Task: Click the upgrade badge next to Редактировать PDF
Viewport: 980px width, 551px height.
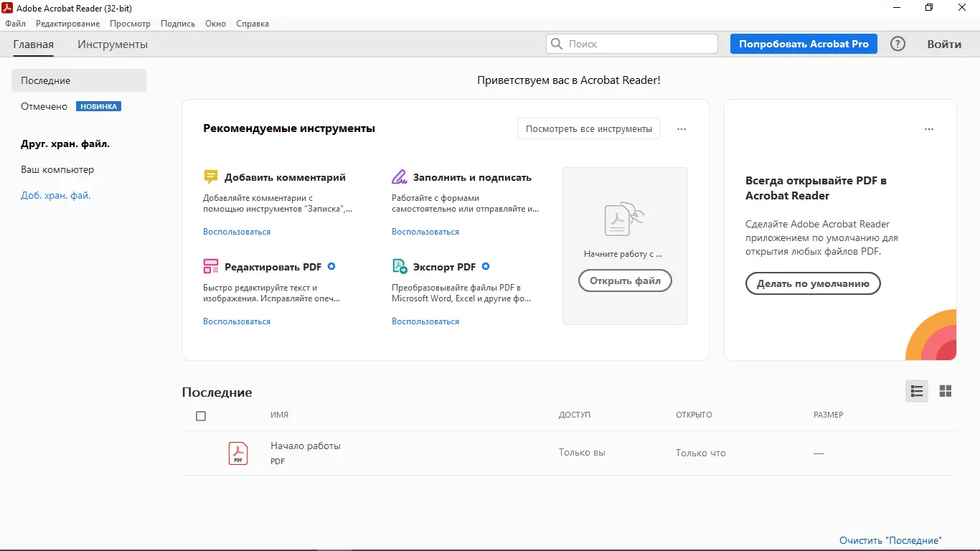Action: [331, 265]
